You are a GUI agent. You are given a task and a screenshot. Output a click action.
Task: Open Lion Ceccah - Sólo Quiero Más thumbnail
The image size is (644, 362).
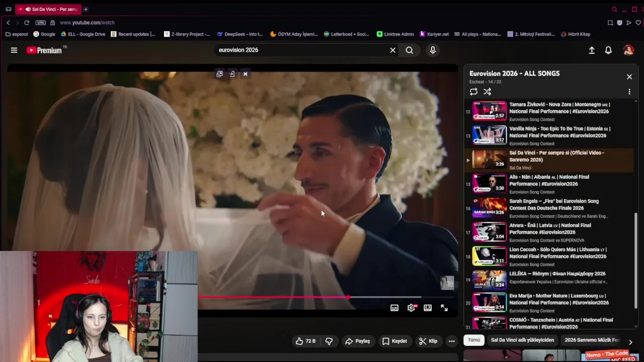point(490,256)
